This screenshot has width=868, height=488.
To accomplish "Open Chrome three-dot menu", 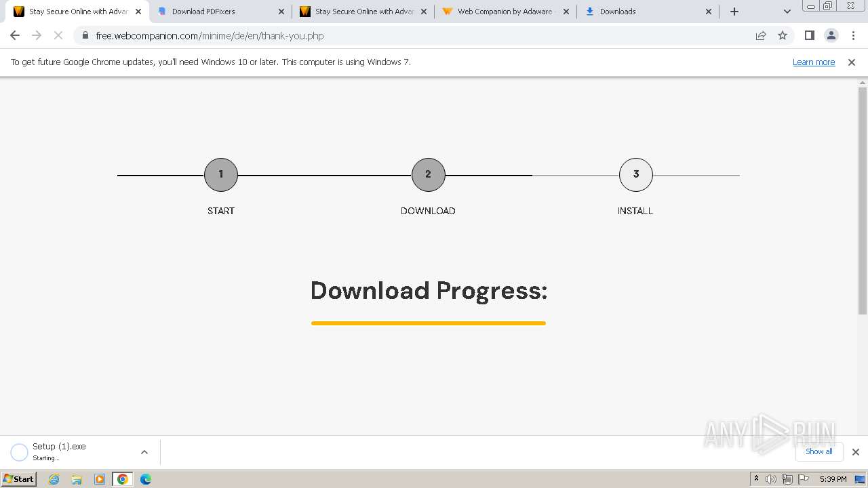I will click(853, 35).
